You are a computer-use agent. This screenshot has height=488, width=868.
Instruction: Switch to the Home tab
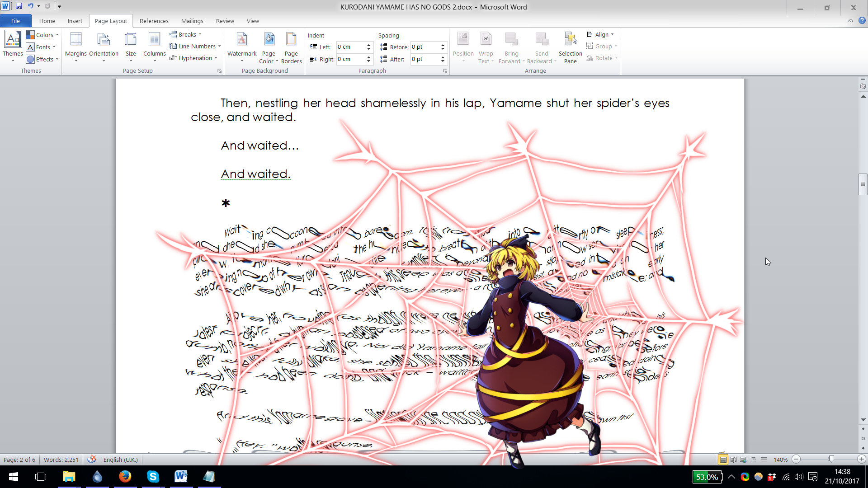47,21
